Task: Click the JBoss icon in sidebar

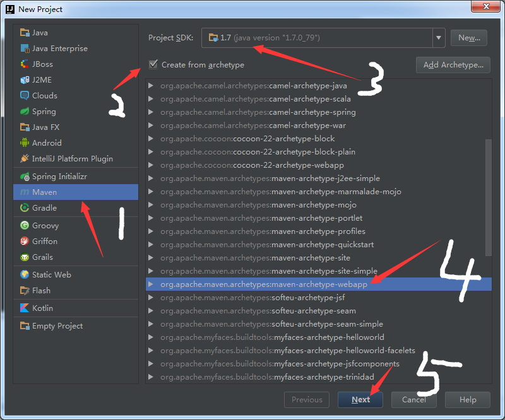Action: (x=25, y=64)
